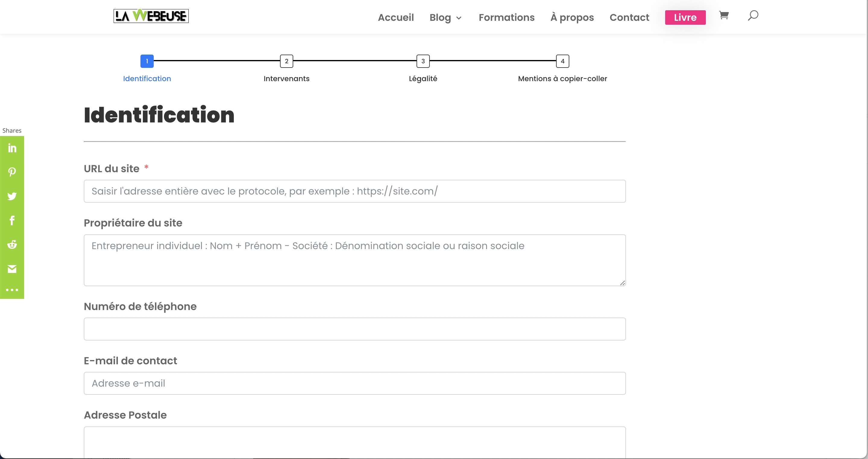Click the pink Livre button

[x=685, y=17]
